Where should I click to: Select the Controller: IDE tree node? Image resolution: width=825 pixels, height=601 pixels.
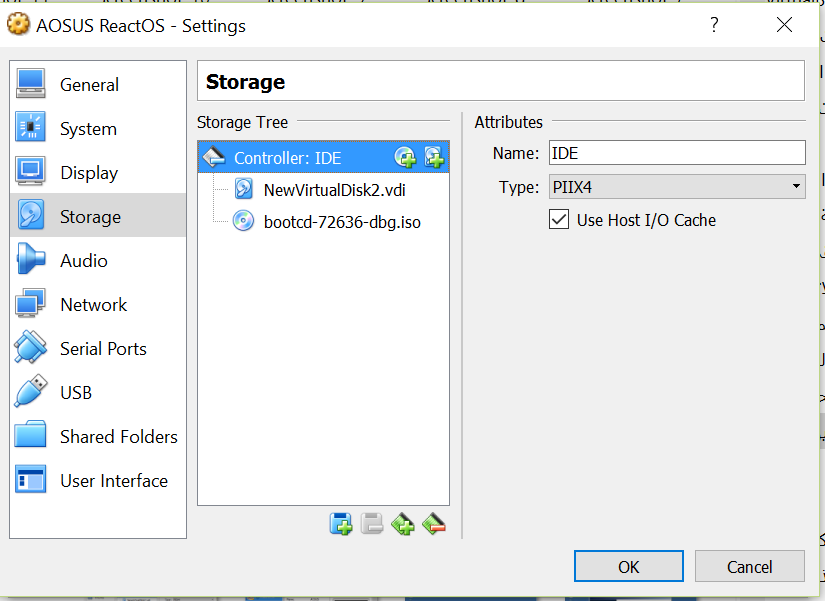point(287,158)
